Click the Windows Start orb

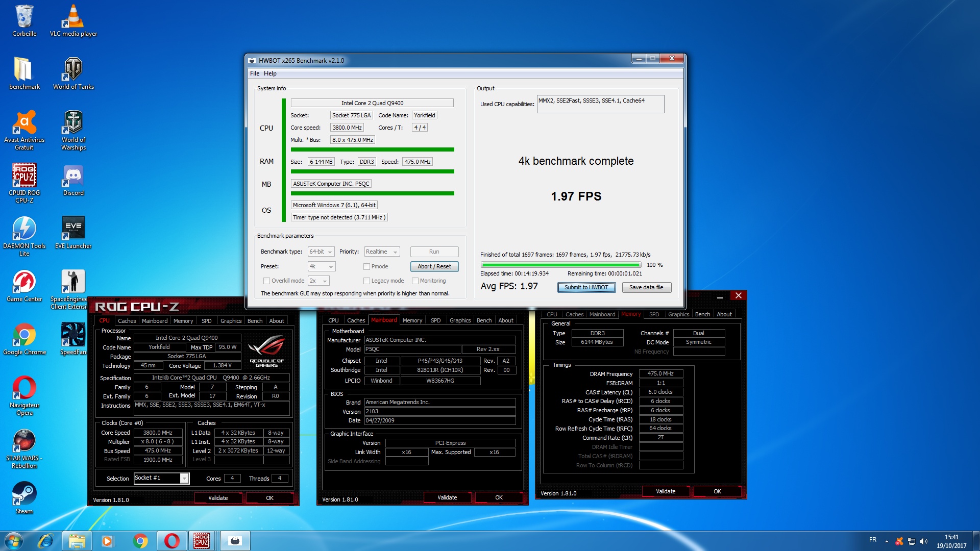click(14, 541)
